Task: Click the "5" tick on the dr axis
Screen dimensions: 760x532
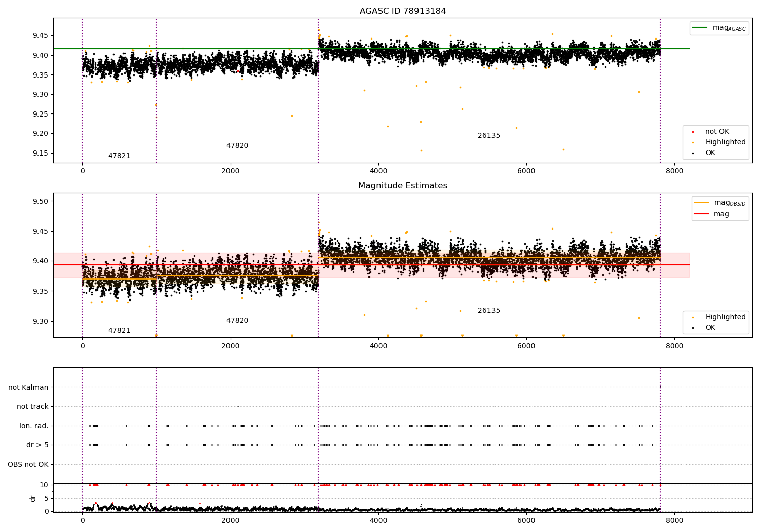Action: click(46, 499)
